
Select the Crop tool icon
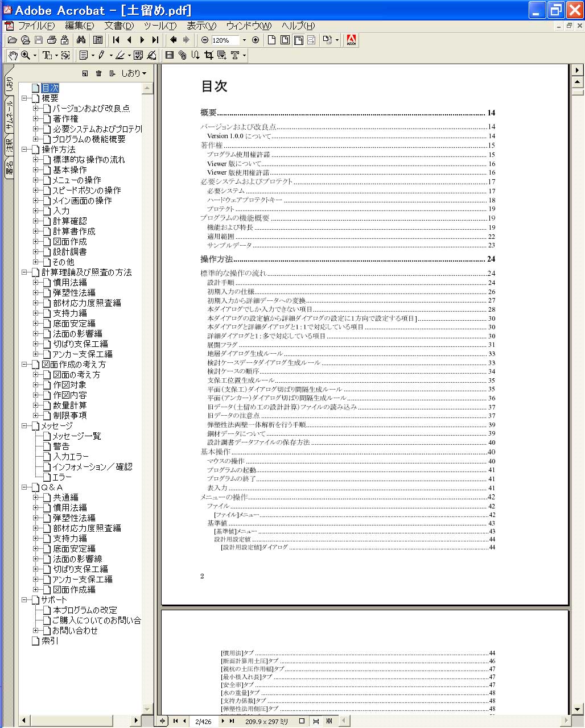tap(208, 55)
